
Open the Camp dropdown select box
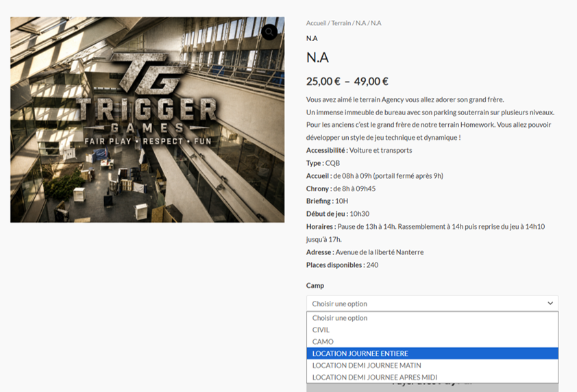click(x=432, y=304)
